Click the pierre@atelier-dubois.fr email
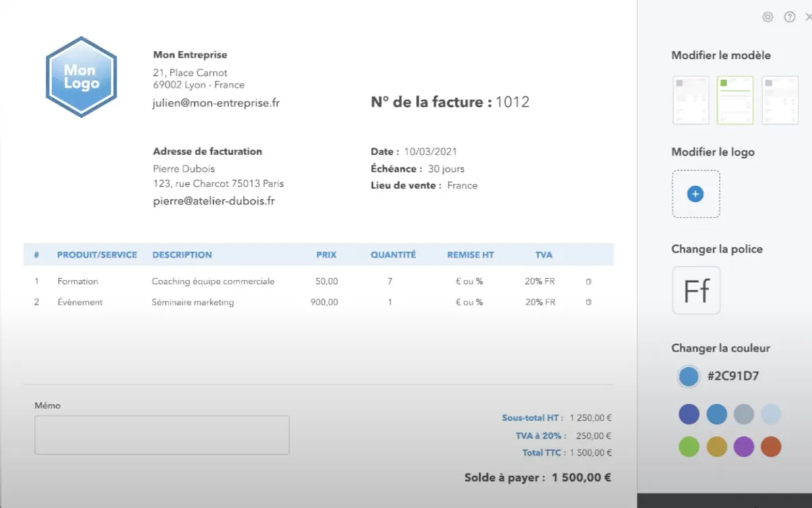This screenshot has width=812, height=508. click(x=214, y=201)
